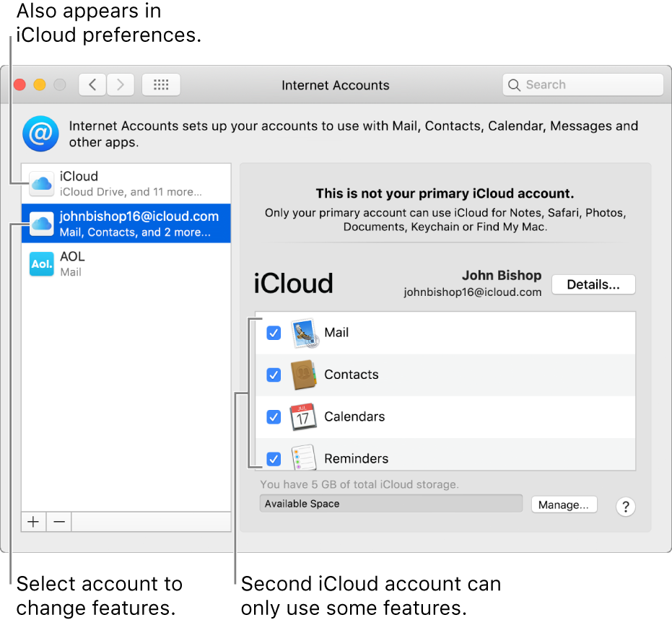Click the Mail app stamp icon
This screenshot has height=620, width=672.
303,333
